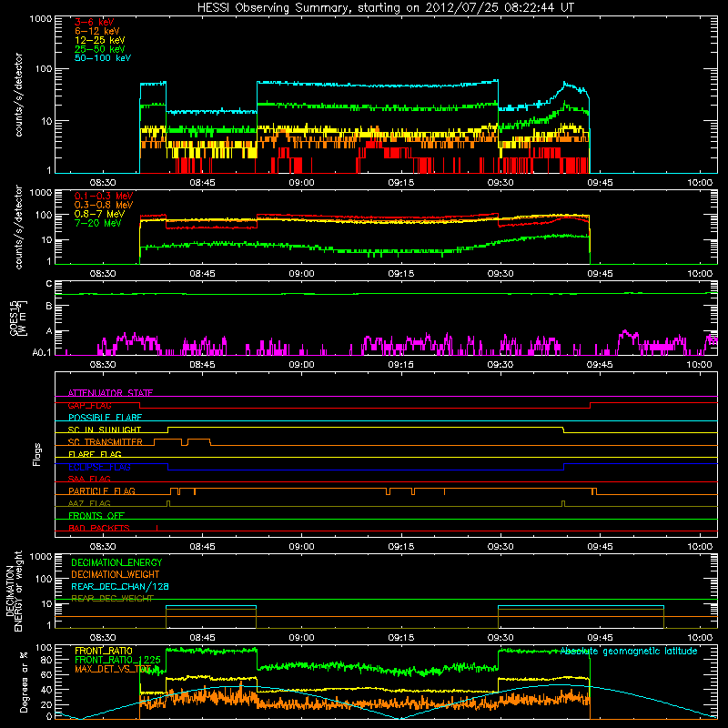The width and height of the screenshot is (728, 728).
Task: Select the green 7-20 MeV legend label
Action: tap(97, 223)
